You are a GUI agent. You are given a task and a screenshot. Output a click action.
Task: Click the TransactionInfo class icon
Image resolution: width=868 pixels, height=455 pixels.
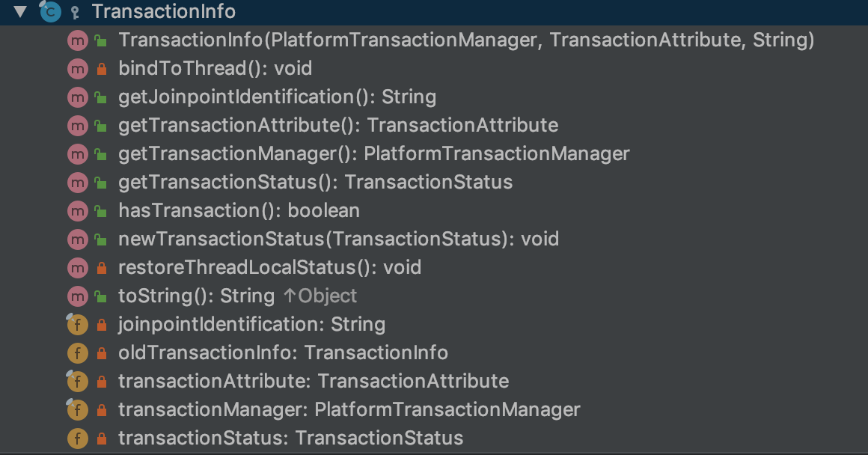click(x=50, y=12)
